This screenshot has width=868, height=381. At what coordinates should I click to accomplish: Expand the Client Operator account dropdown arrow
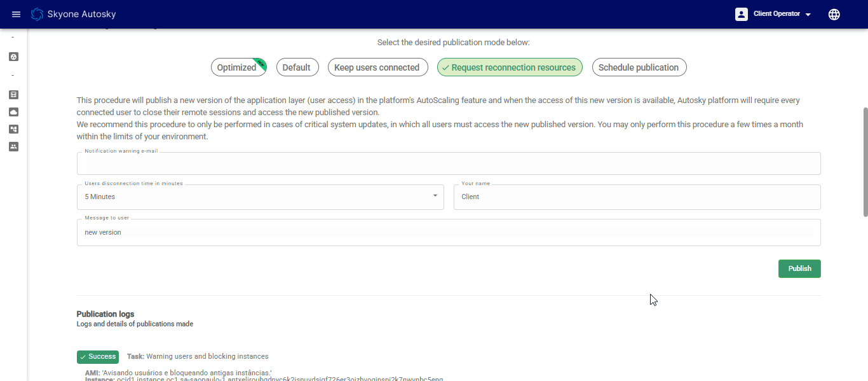(x=808, y=15)
